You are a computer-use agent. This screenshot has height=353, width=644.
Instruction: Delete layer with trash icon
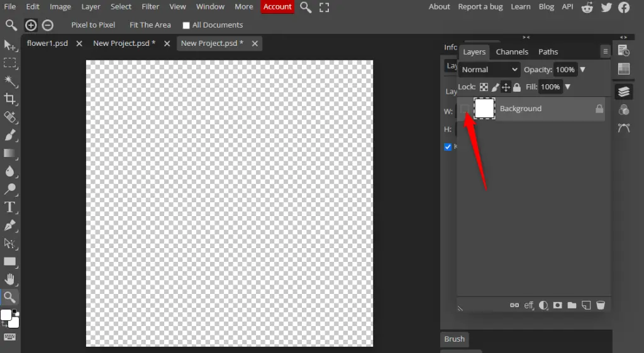(601, 305)
